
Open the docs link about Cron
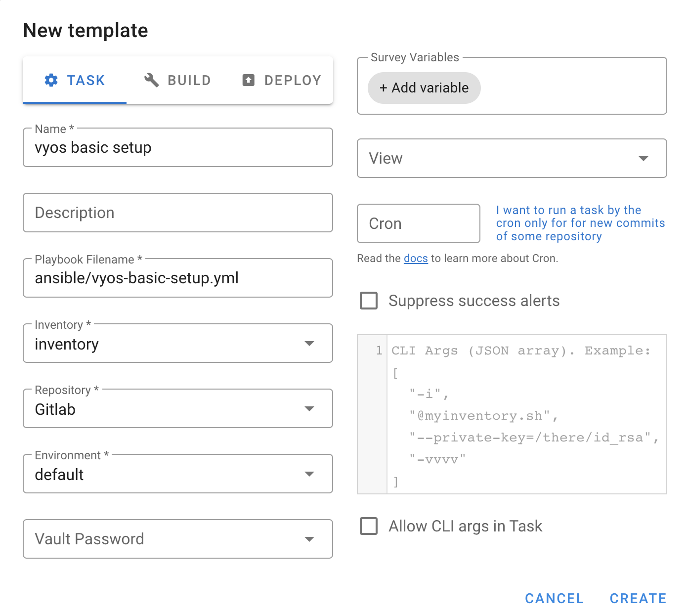point(416,259)
